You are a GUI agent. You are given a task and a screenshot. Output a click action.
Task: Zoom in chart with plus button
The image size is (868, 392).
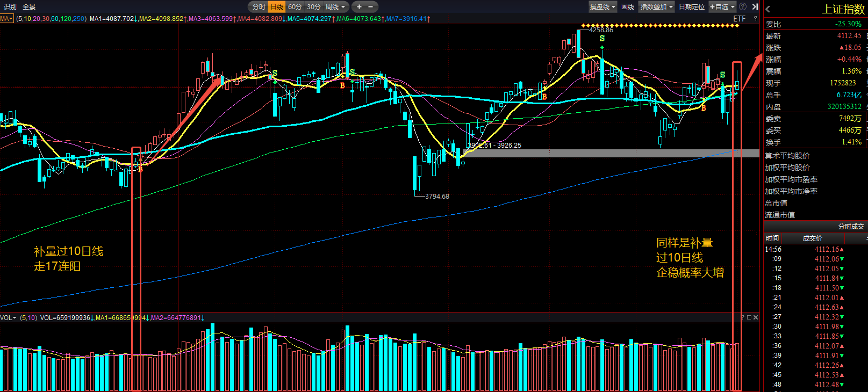tap(359, 7)
